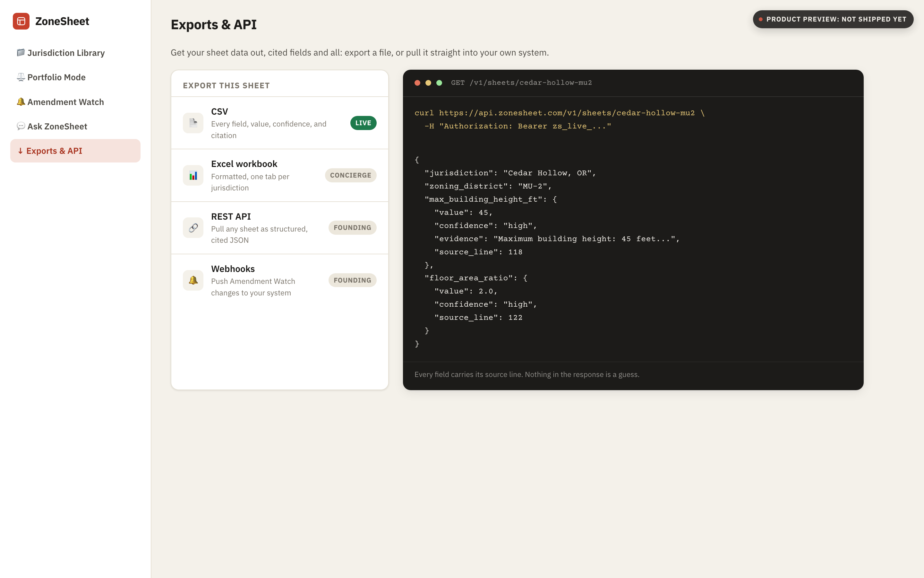Click 'Push Amendment Watch changes' description
The image size is (924, 578).
253,287
